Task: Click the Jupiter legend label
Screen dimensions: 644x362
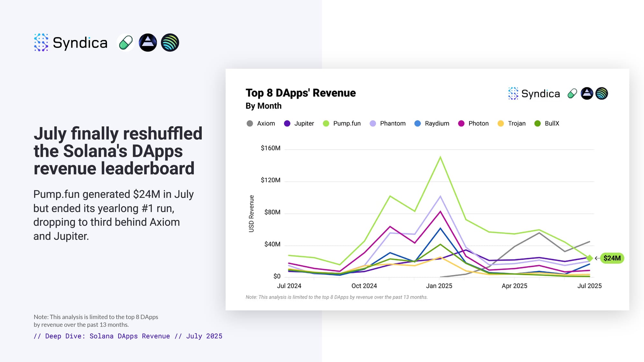Action: pyautogui.click(x=304, y=124)
